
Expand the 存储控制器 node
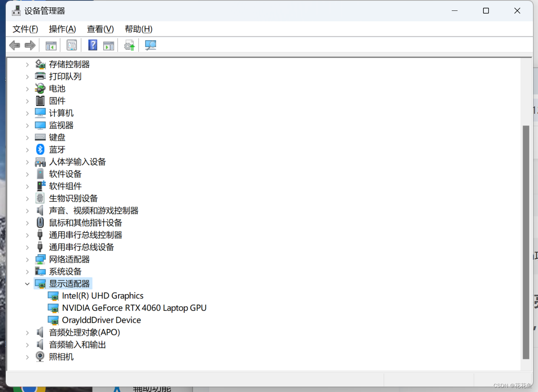click(27, 65)
